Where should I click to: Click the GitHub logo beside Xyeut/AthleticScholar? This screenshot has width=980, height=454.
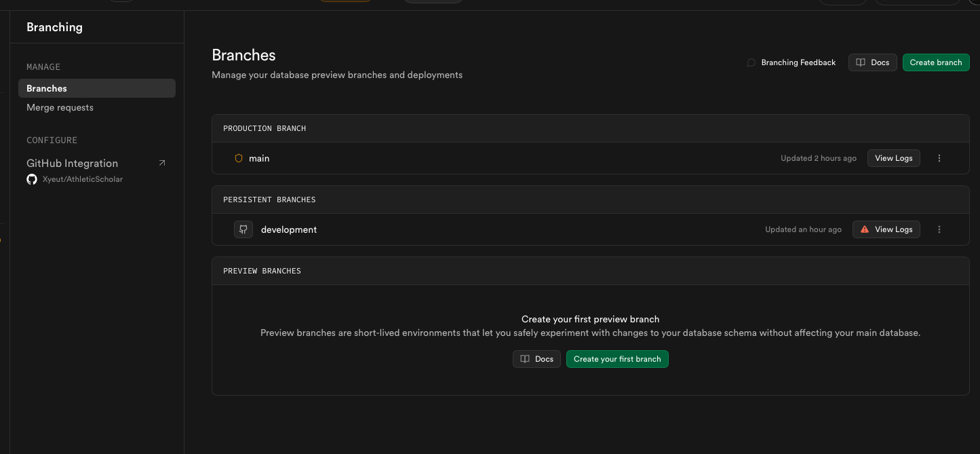click(31, 179)
